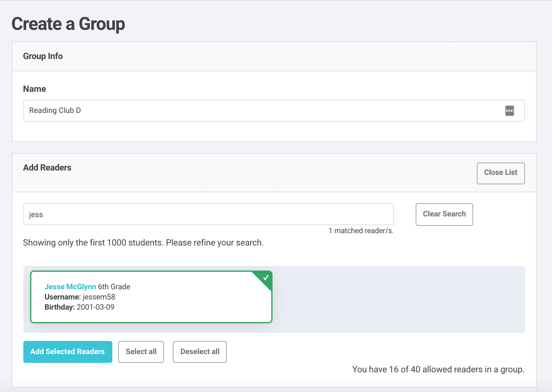The image size is (552, 392).
Task: Click the Reading Club D name field
Action: [x=274, y=111]
